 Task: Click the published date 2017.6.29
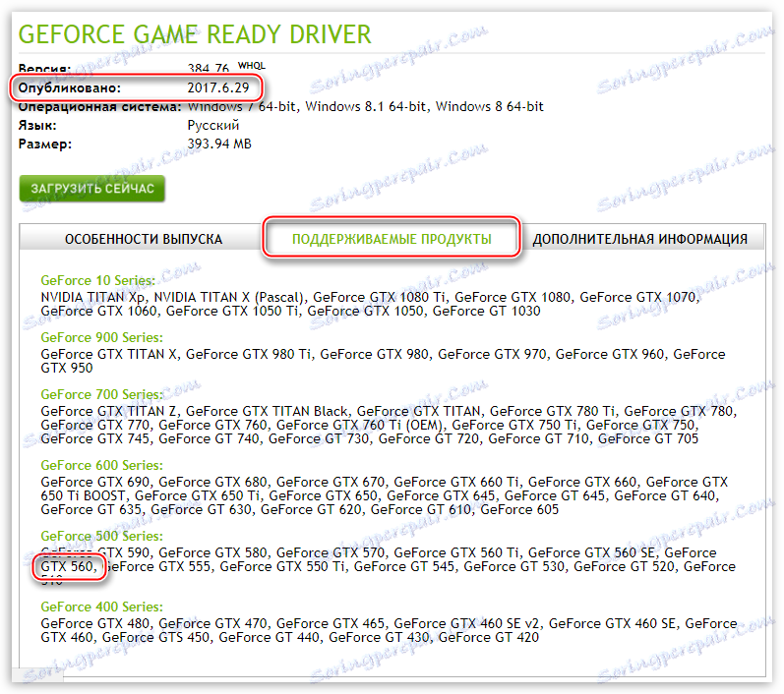point(218,87)
